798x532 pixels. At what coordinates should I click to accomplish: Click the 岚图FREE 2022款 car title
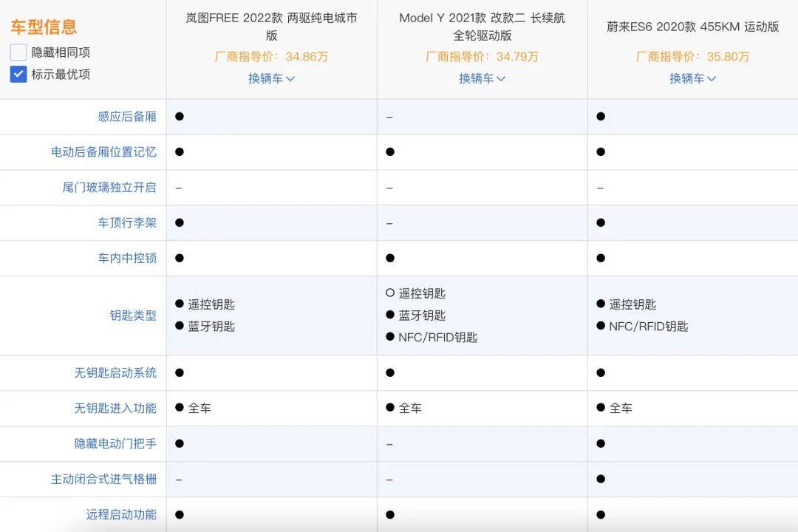pos(271,27)
